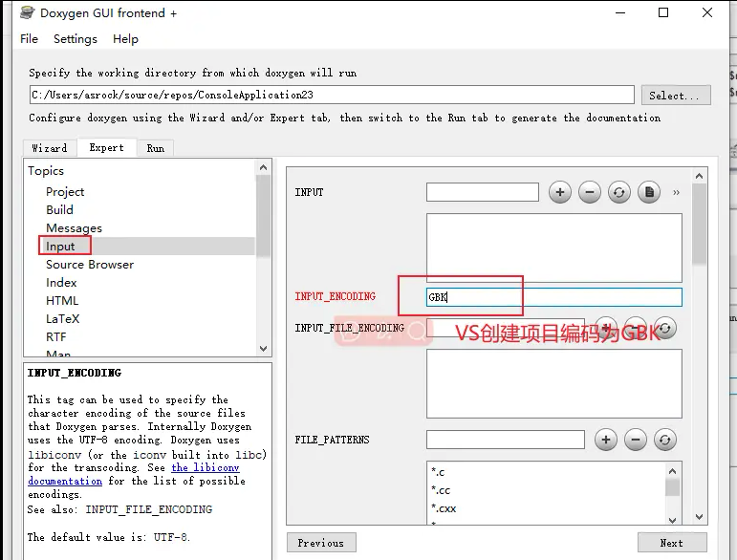Viewport: 737px width, 560px height.
Task: Select the RTF topic
Action: click(56, 336)
